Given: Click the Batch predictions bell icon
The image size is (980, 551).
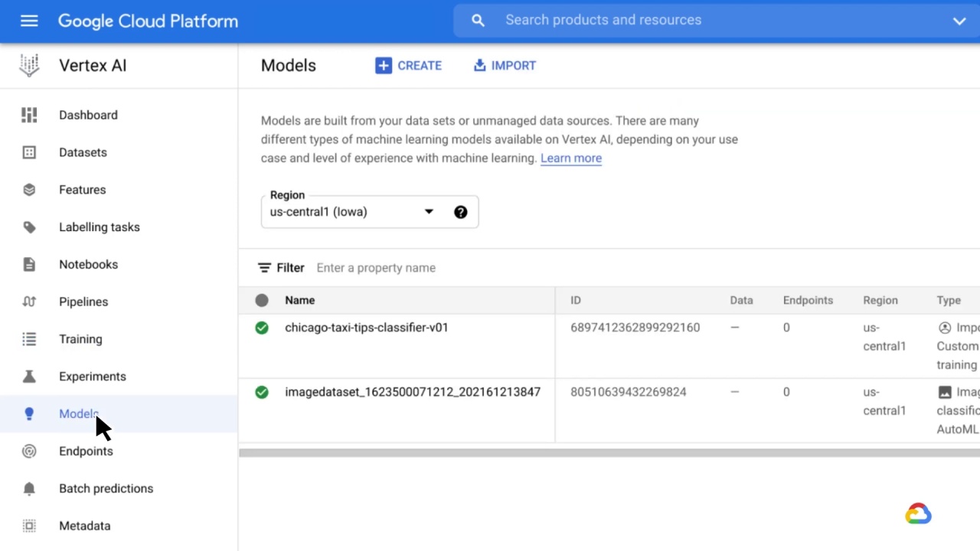Looking at the screenshot, I should (29, 488).
